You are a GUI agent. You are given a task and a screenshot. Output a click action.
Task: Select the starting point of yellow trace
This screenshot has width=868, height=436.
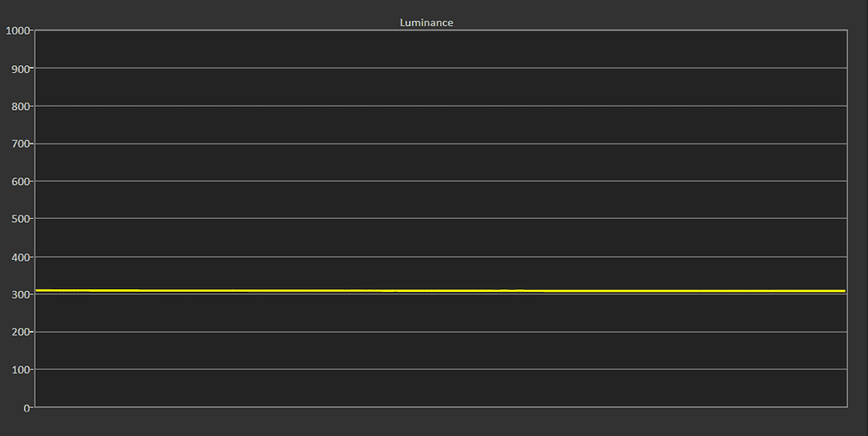36,290
